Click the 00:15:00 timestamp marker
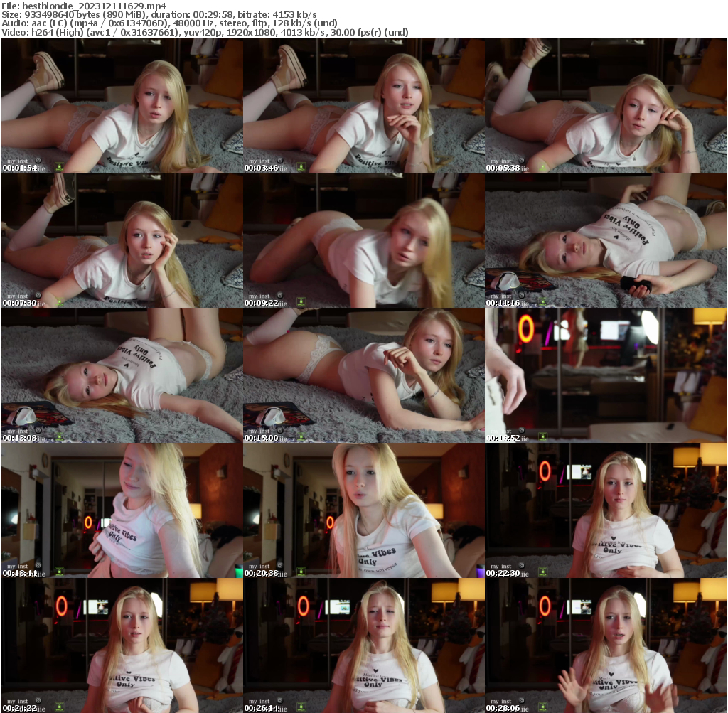The height and width of the screenshot is (713, 728). coord(262,439)
